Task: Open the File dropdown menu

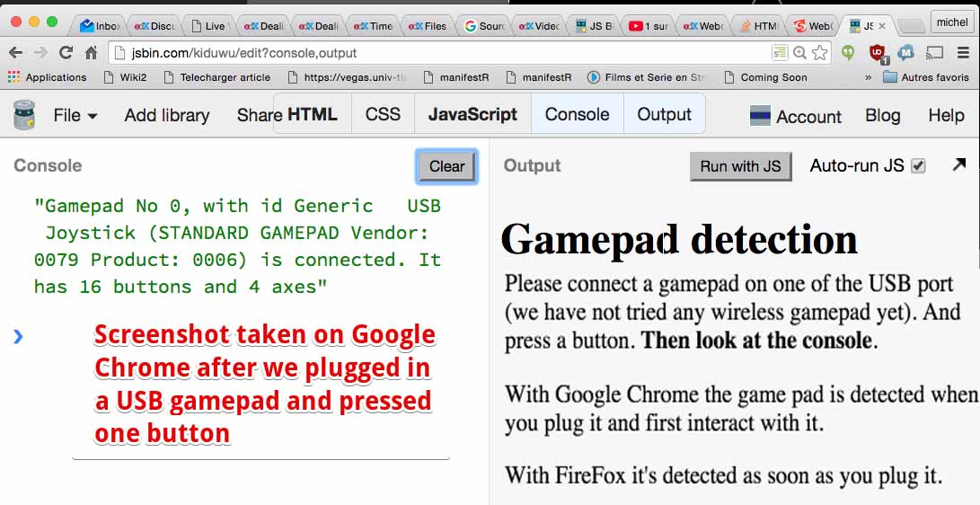Action: click(75, 116)
